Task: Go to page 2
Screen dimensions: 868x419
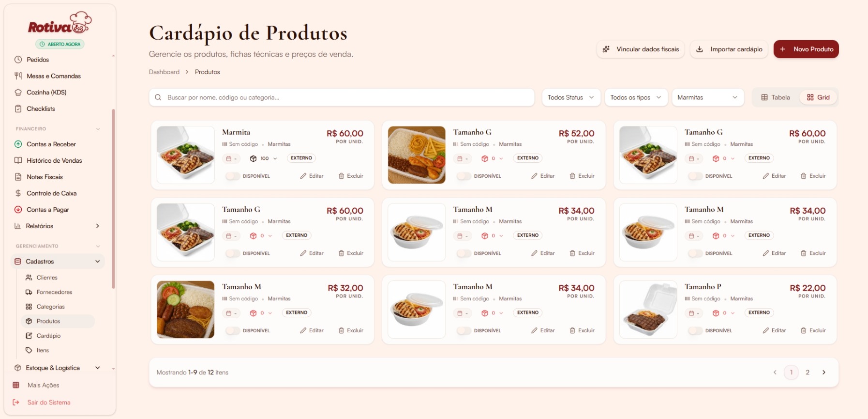Action: pyautogui.click(x=808, y=372)
